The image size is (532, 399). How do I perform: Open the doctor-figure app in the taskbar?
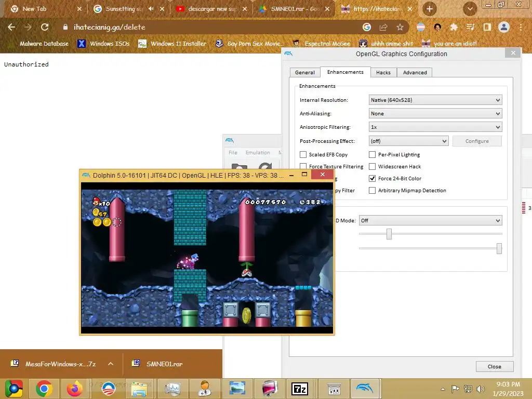click(x=205, y=389)
